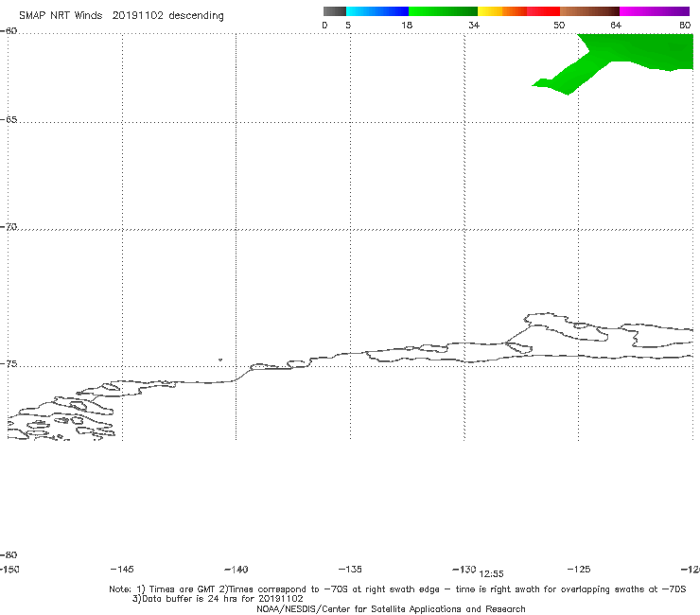Click the "SMAP NRT Winds" title text
The width and height of the screenshot is (700, 615).
click(x=61, y=16)
